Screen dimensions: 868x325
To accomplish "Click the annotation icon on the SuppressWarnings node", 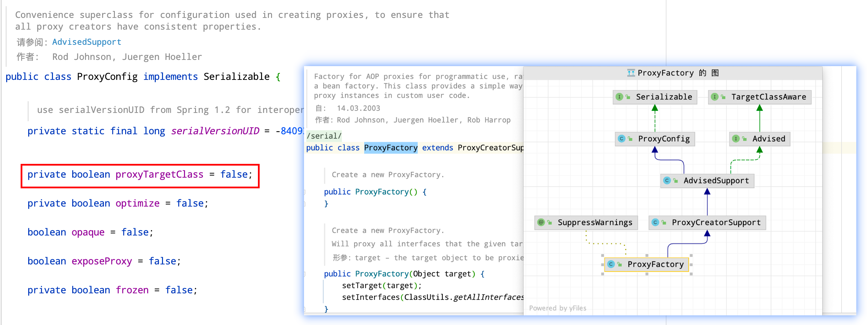I will [541, 222].
